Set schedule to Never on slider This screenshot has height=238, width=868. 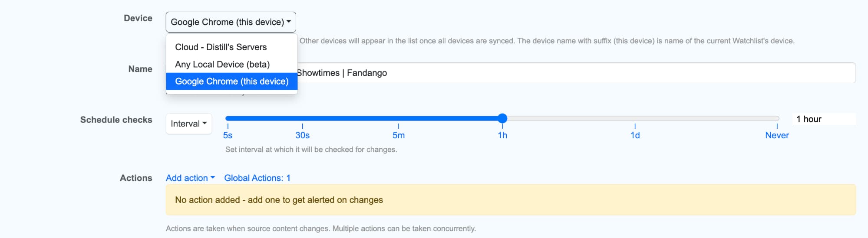click(776, 135)
